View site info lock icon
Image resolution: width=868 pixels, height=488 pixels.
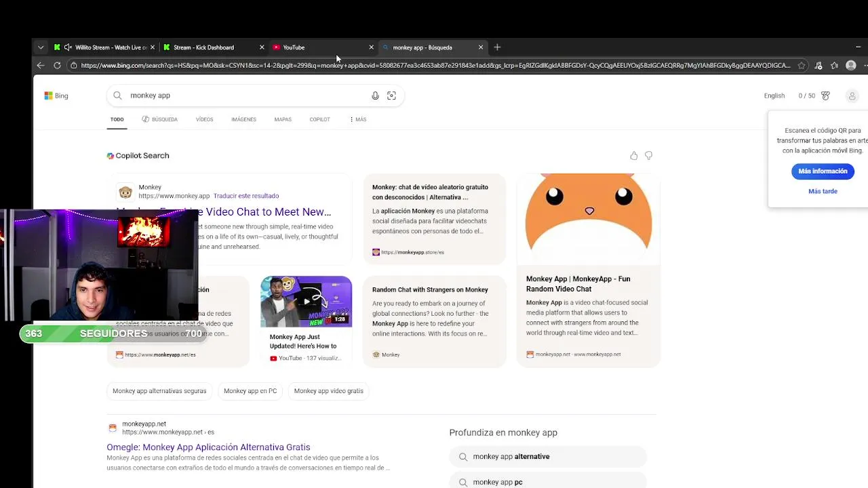pyautogui.click(x=73, y=66)
